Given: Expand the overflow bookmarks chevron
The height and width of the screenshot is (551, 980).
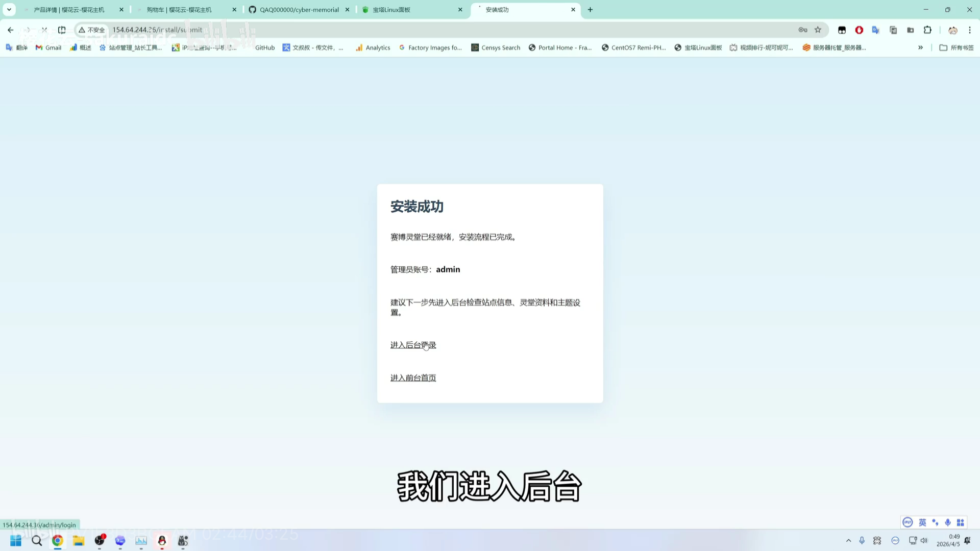Looking at the screenshot, I should [921, 47].
